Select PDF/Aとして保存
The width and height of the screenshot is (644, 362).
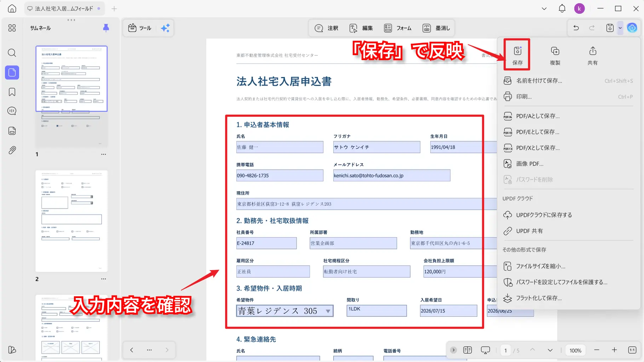click(x=568, y=116)
